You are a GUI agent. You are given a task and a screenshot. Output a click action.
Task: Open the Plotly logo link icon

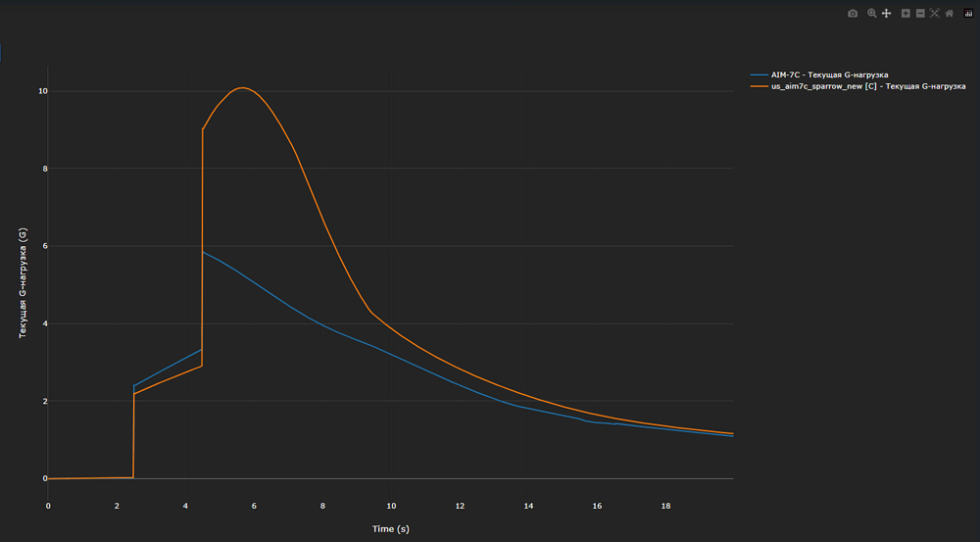(968, 13)
